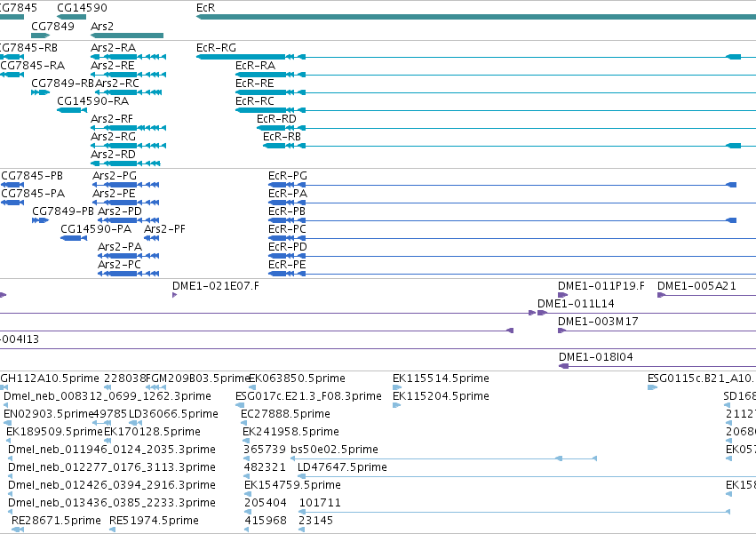Viewport: 756px width, 534px height.
Task: Select the EcR gene label
Action: tap(206, 8)
